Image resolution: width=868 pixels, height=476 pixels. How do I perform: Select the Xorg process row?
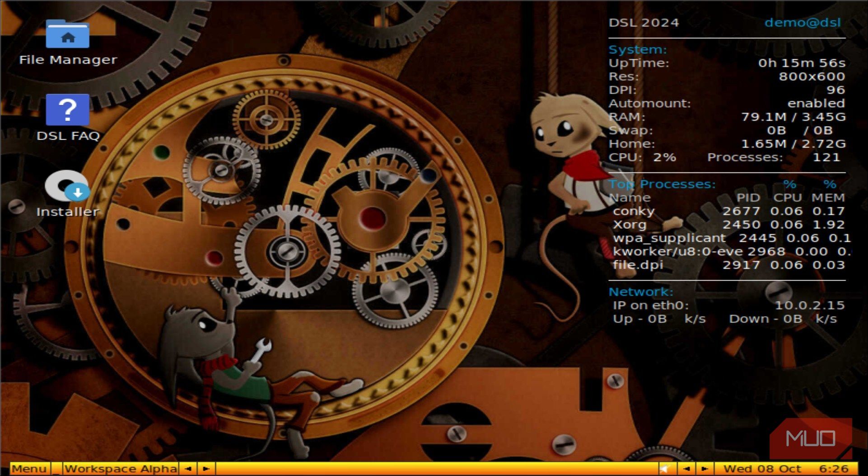[x=727, y=225]
